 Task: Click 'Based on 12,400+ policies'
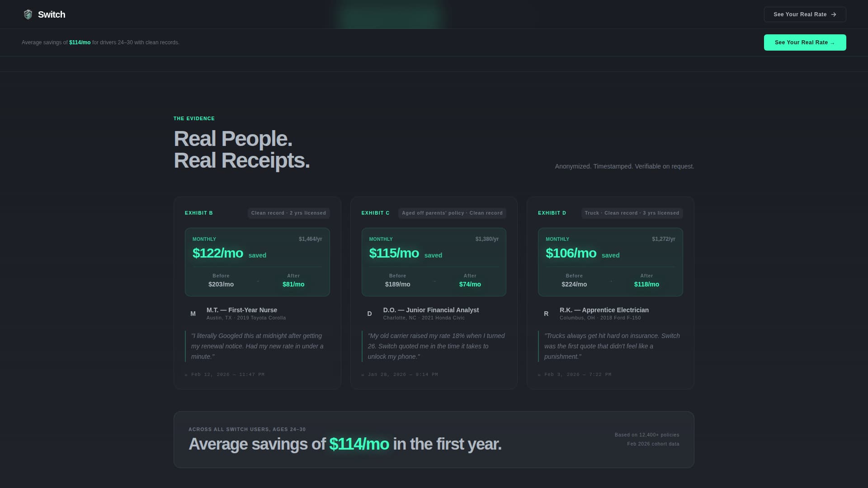(647, 435)
